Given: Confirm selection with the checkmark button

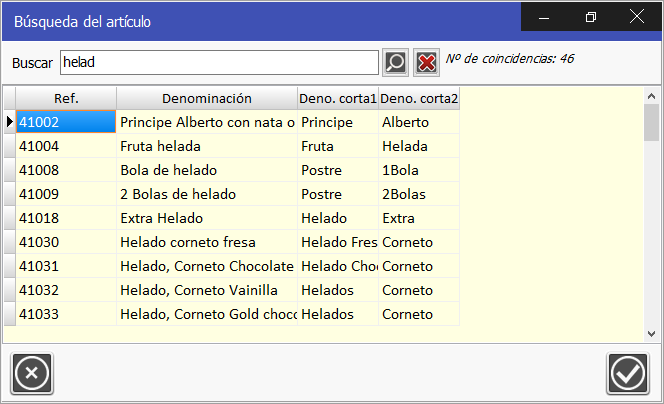Looking at the screenshot, I should (627, 374).
